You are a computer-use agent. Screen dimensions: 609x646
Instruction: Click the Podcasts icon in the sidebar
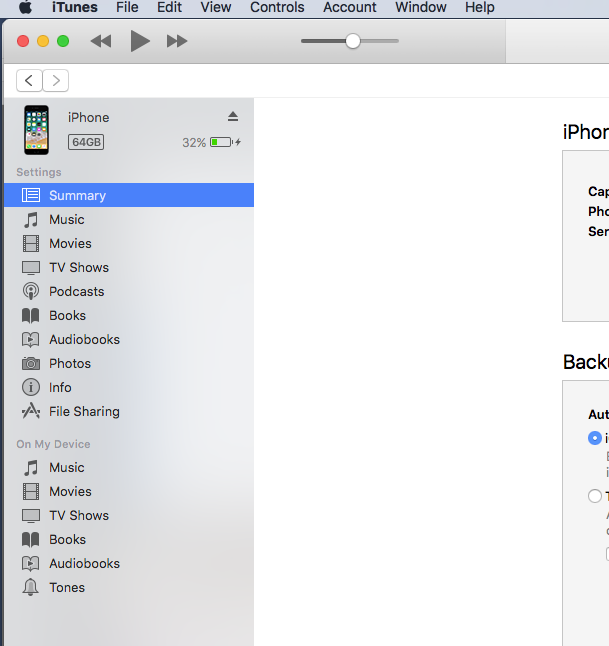pyautogui.click(x=31, y=291)
